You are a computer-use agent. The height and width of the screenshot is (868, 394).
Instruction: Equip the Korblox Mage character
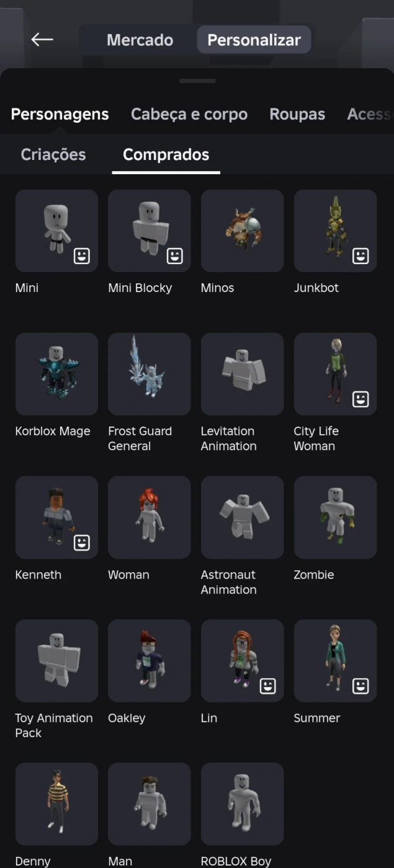point(56,374)
